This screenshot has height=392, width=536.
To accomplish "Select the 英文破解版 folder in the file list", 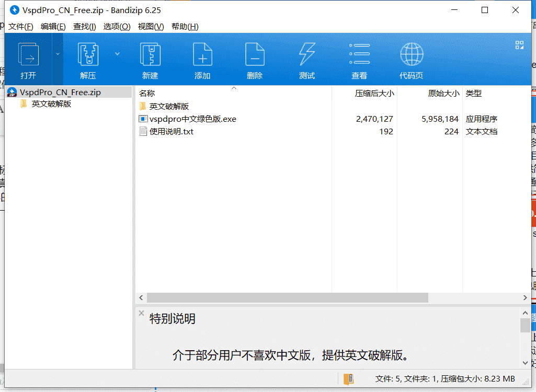I will [169, 106].
